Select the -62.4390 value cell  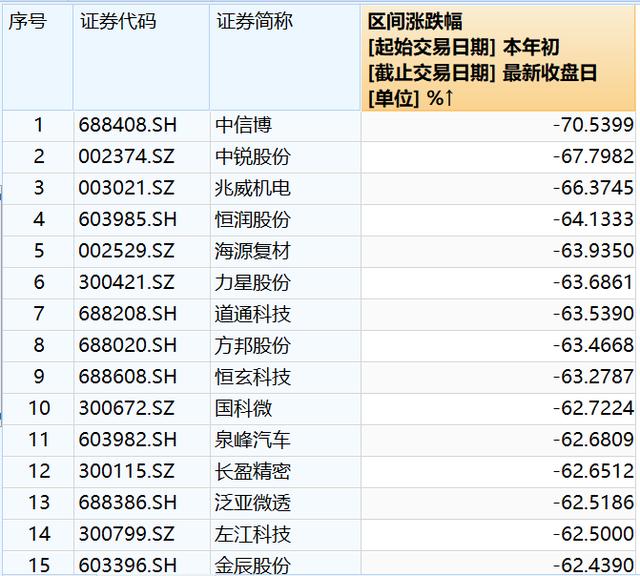[499, 564]
